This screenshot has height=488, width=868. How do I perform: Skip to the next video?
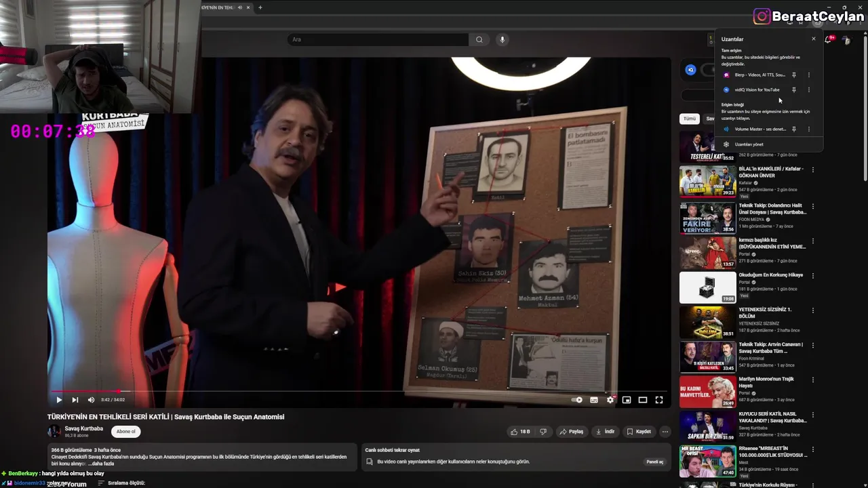75,400
